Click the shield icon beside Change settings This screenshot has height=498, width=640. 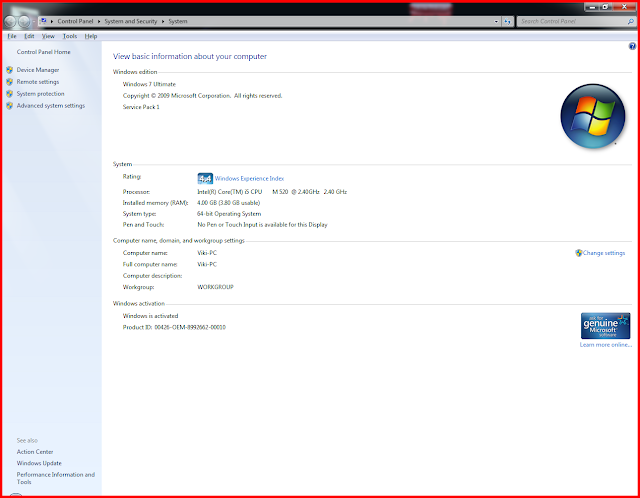point(578,253)
